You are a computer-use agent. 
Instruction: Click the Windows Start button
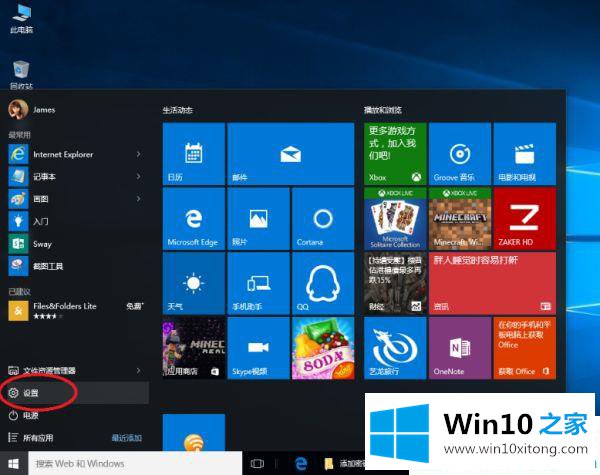pyautogui.click(x=14, y=464)
